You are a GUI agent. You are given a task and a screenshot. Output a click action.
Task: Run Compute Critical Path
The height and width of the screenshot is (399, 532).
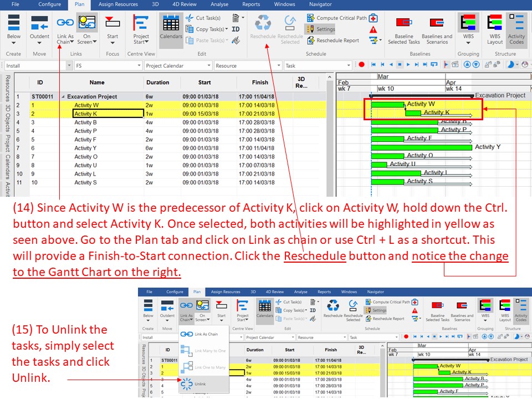coord(336,18)
